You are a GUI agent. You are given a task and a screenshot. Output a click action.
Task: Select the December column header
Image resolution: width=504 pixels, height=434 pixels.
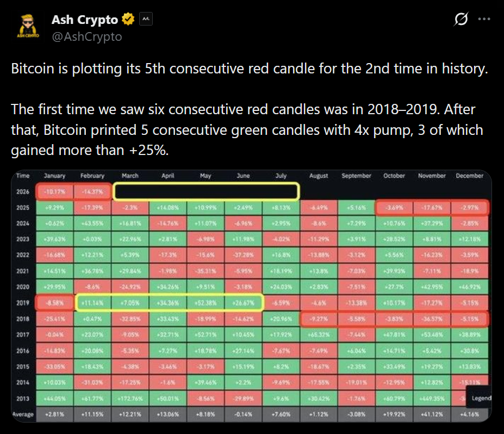click(470, 176)
